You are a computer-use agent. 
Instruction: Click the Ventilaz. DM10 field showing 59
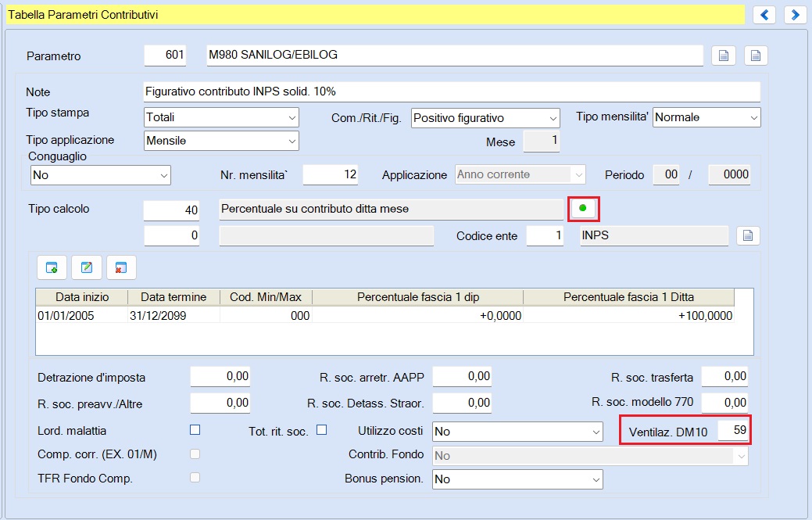[x=733, y=431]
